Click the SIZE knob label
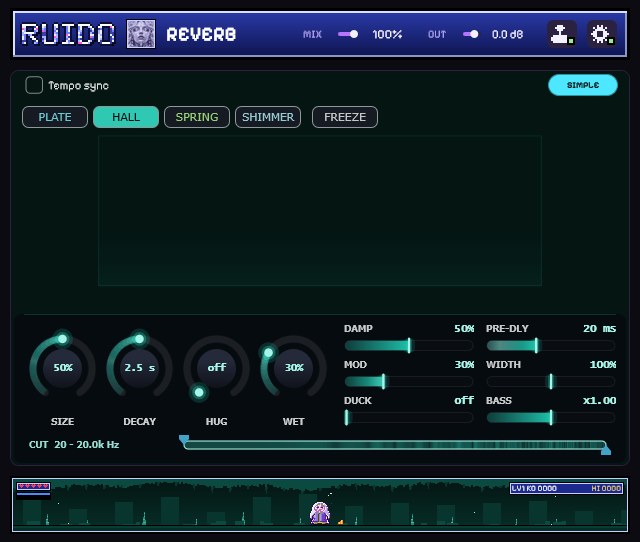This screenshot has width=640, height=542. pos(62,422)
